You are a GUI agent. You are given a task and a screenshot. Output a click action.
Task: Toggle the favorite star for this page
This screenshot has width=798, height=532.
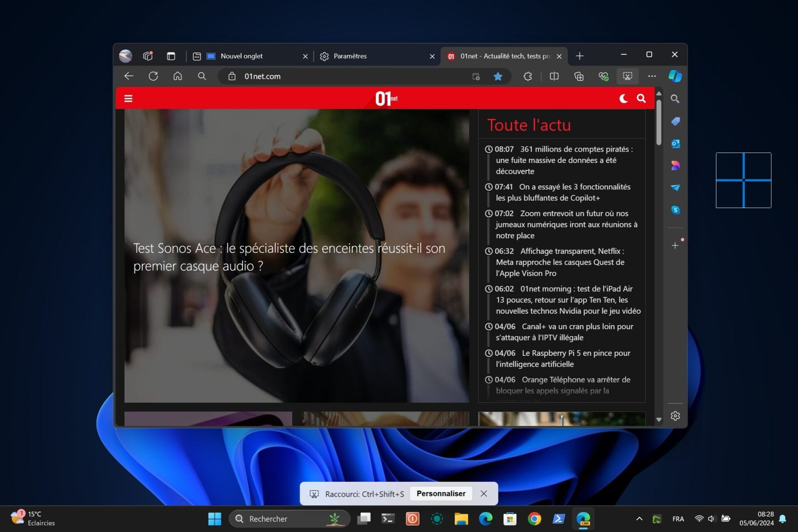(x=498, y=76)
